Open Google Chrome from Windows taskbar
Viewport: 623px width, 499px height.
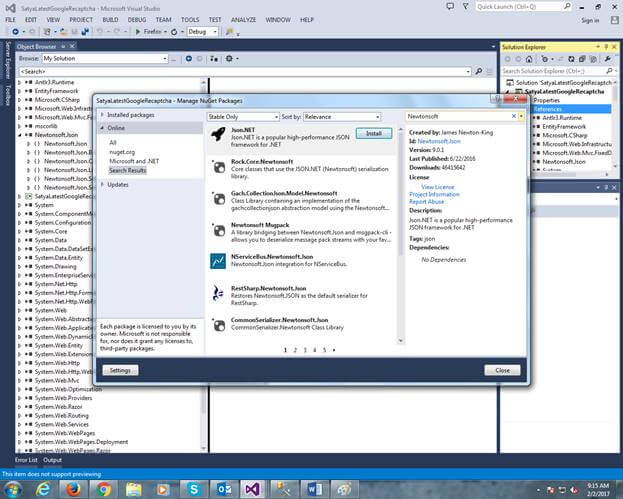tap(103, 489)
